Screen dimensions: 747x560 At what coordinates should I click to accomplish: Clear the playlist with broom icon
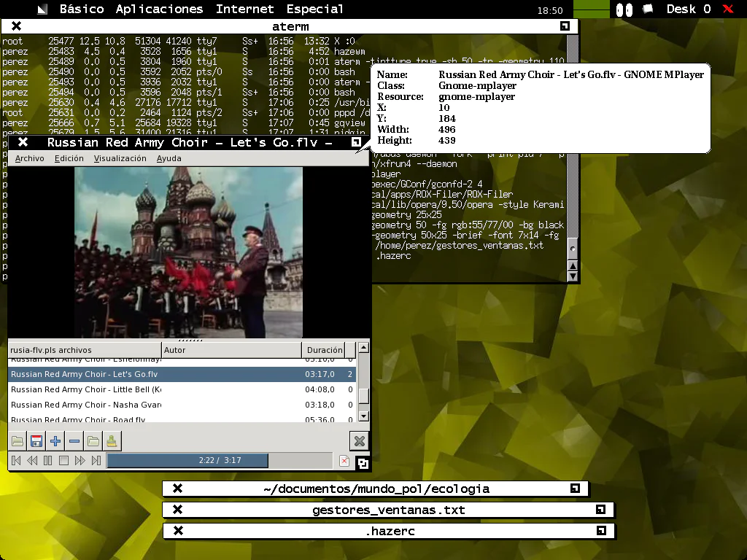tap(111, 440)
